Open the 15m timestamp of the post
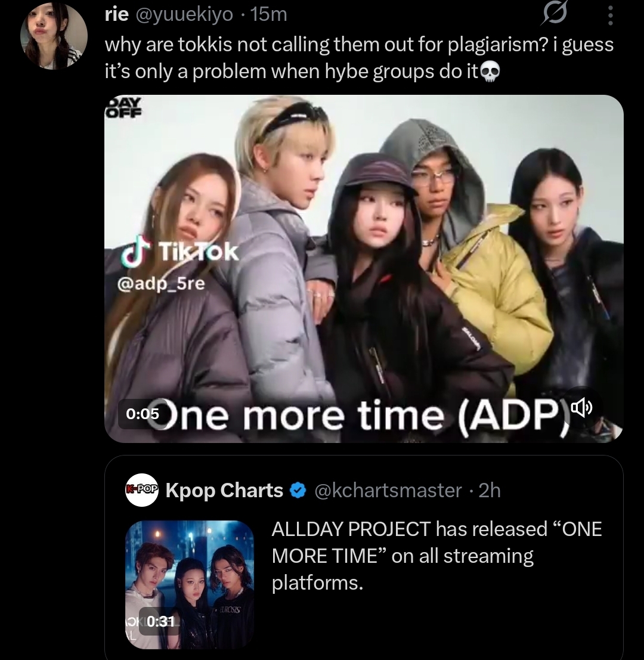The height and width of the screenshot is (660, 644). click(x=269, y=15)
